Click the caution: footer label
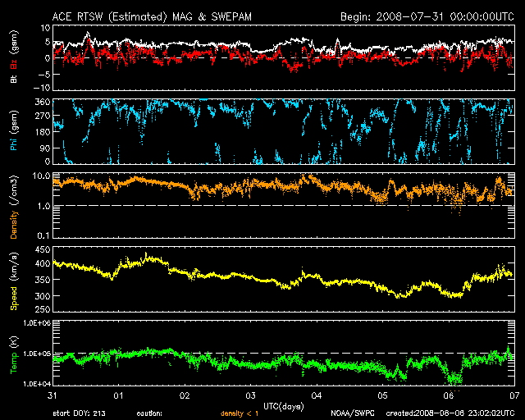The width and height of the screenshot is (525, 420). (149, 413)
